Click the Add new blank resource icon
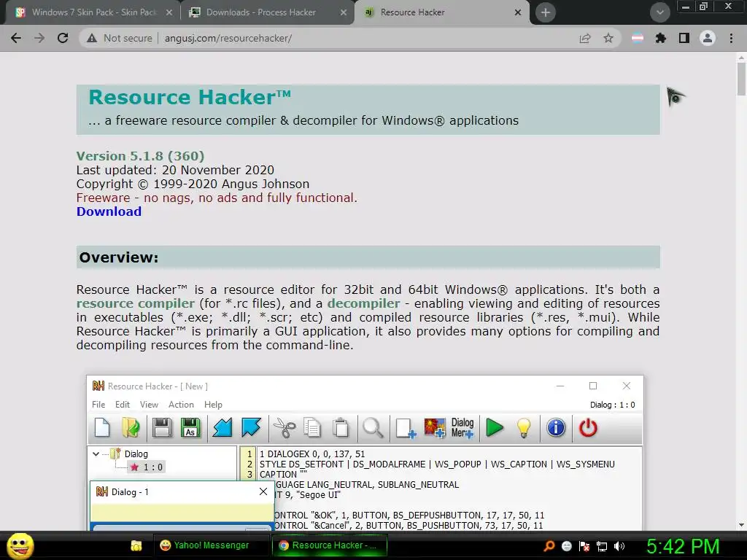Screen dimensions: 747x560 coord(406,427)
